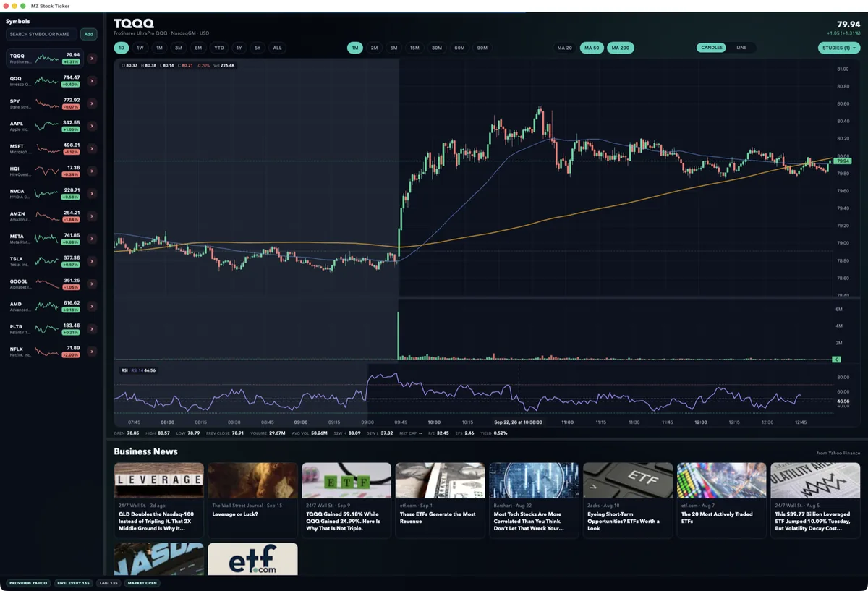
Task: Select the 6M range
Action: [198, 48]
